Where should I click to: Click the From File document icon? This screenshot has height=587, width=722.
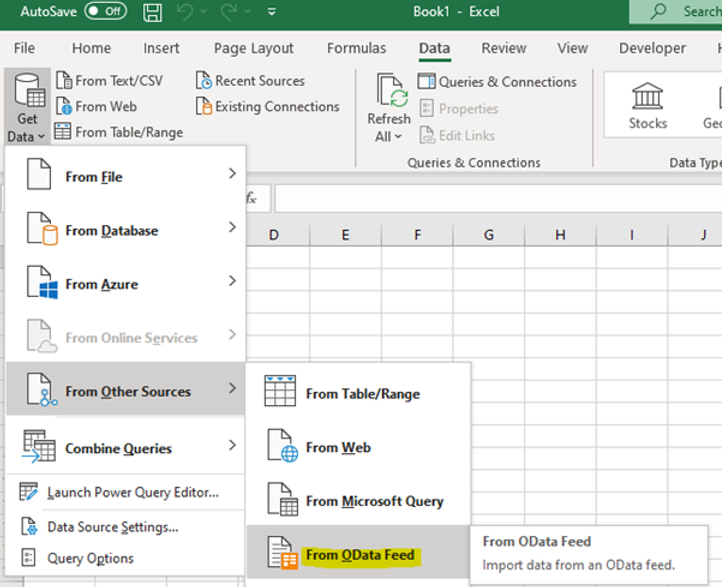pos(39,174)
